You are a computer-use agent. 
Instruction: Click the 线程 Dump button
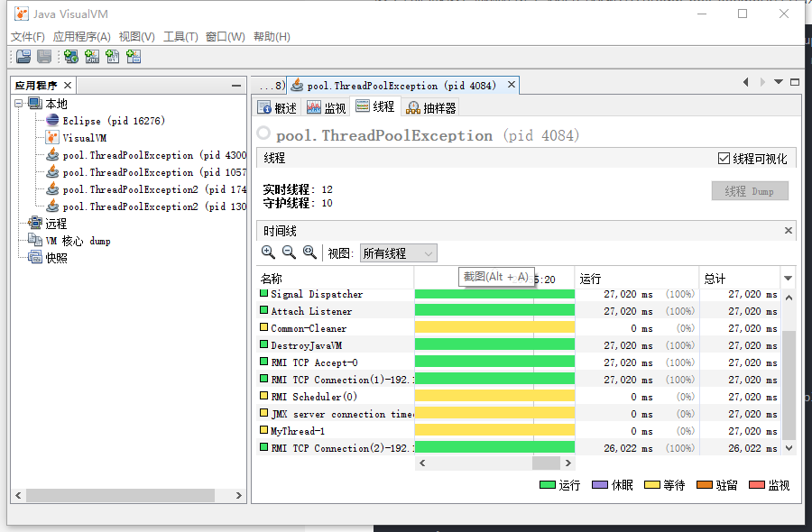pyautogui.click(x=750, y=191)
